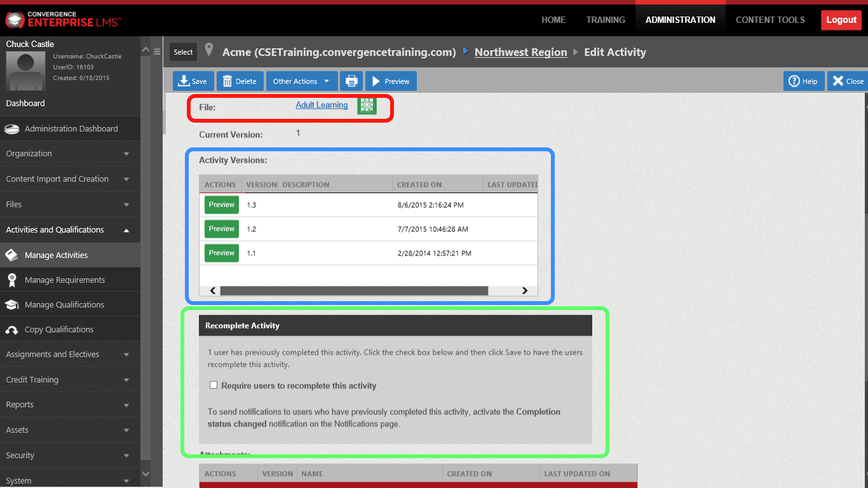Click the printer icon in toolbar
This screenshot has width=868, height=488.
point(351,81)
